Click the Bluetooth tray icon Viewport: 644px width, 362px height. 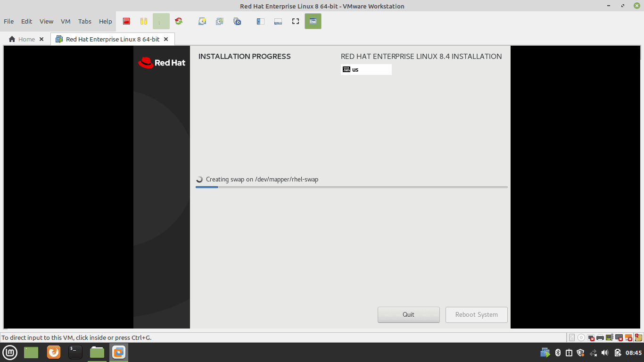click(x=558, y=353)
